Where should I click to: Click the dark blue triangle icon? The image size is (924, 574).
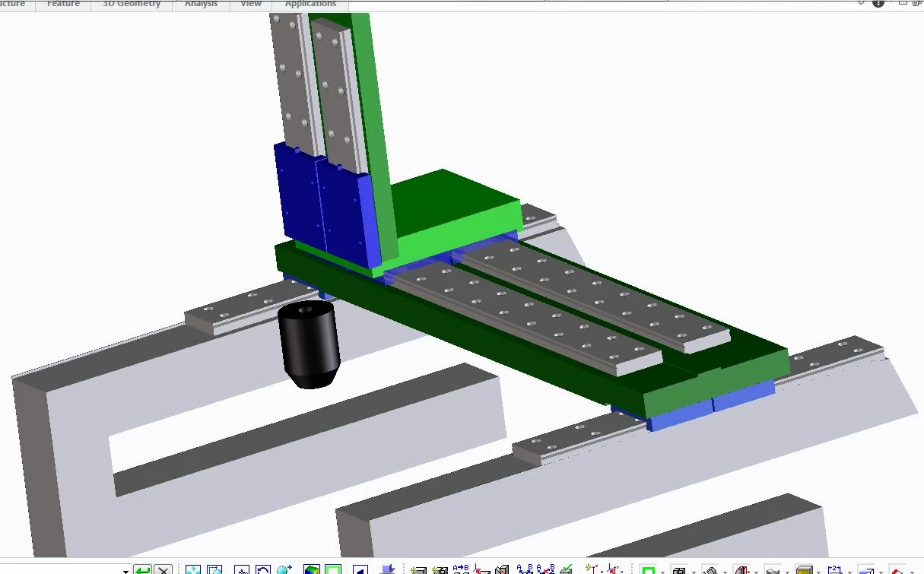tap(360, 569)
